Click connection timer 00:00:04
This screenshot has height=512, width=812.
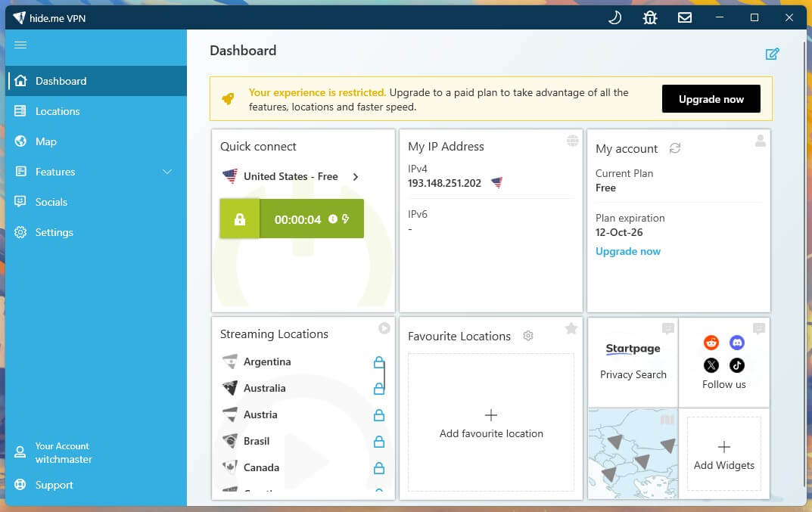pyautogui.click(x=297, y=219)
